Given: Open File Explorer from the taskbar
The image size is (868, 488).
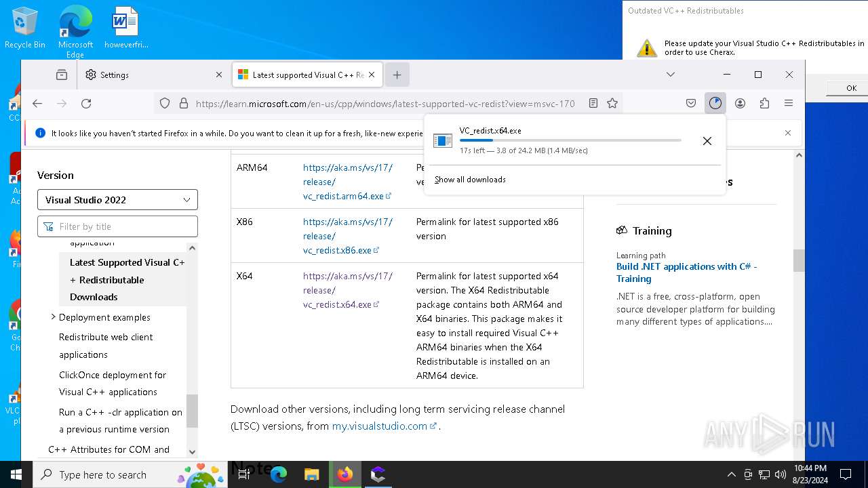Looking at the screenshot, I should tap(312, 474).
